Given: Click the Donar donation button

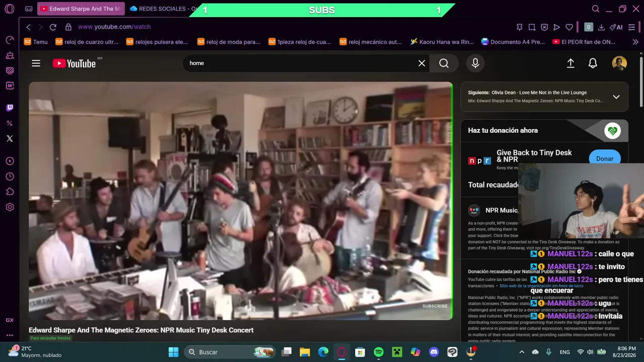Looking at the screenshot, I should [x=605, y=158].
